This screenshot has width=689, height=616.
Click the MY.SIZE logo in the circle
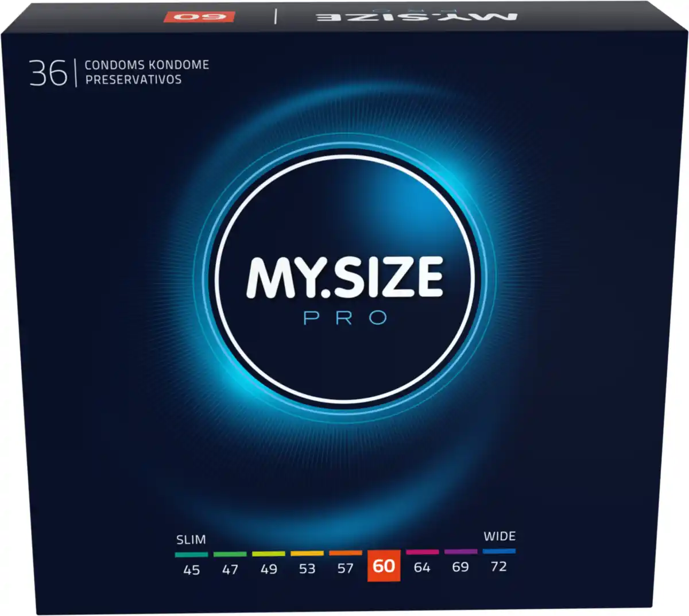pyautogui.click(x=345, y=277)
